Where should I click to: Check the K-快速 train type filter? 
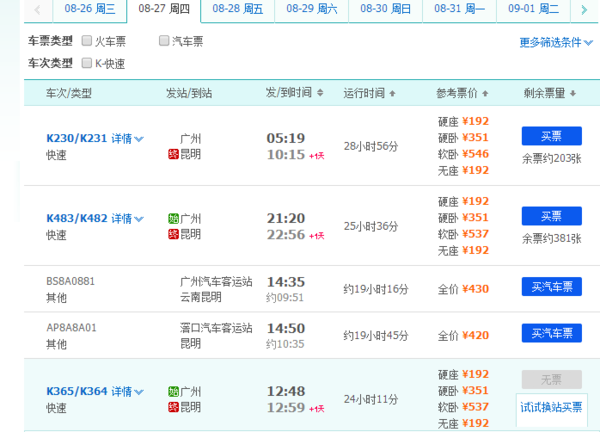click(x=86, y=63)
